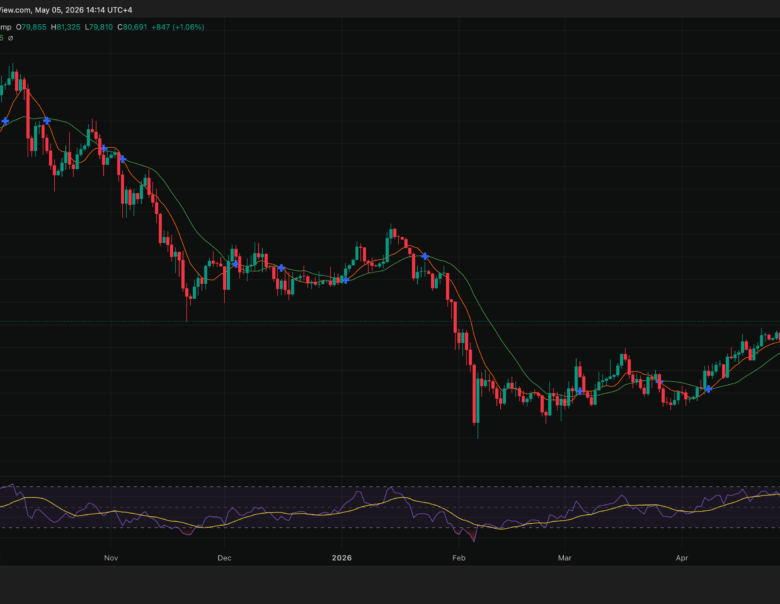Click the RSI oversold dip in early February
Screen dimensions: 780x604
coord(472,535)
